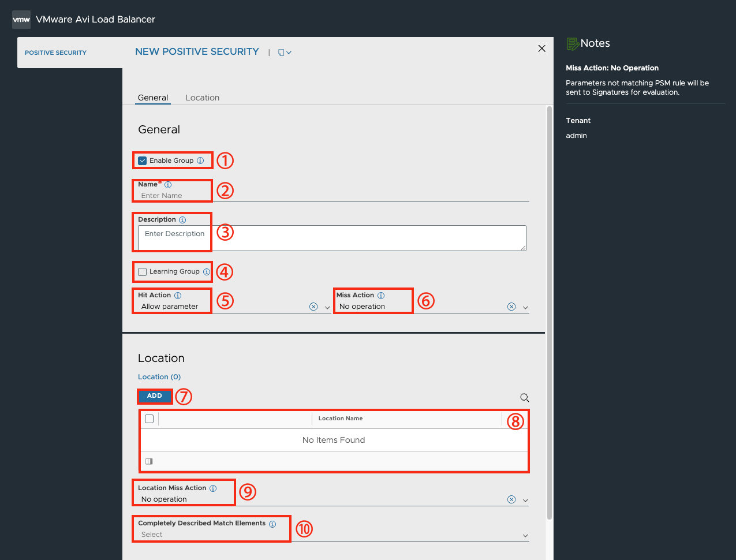Expand the Location Miss Action dropdown
The image size is (736, 560).
525,501
